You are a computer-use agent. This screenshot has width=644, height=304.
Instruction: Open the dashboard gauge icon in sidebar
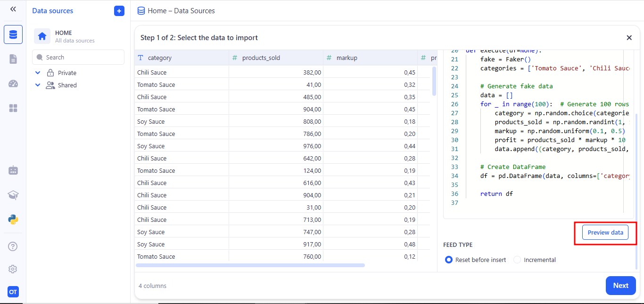point(13,84)
